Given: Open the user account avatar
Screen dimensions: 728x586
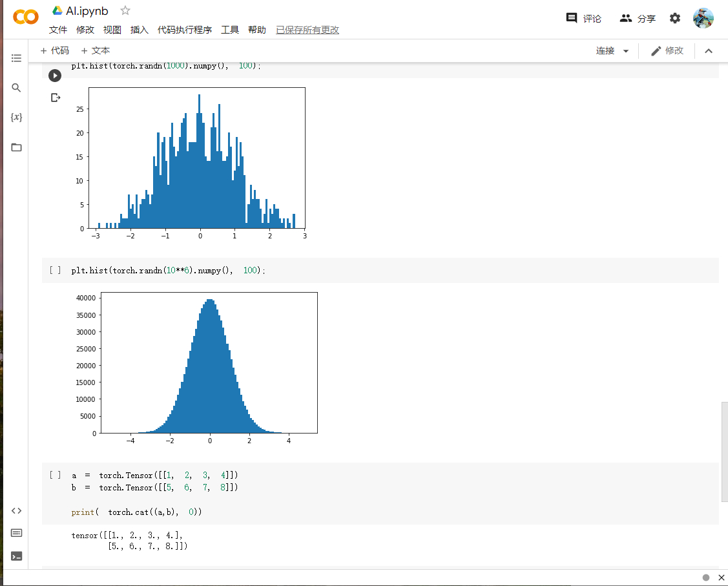Looking at the screenshot, I should [x=703, y=18].
